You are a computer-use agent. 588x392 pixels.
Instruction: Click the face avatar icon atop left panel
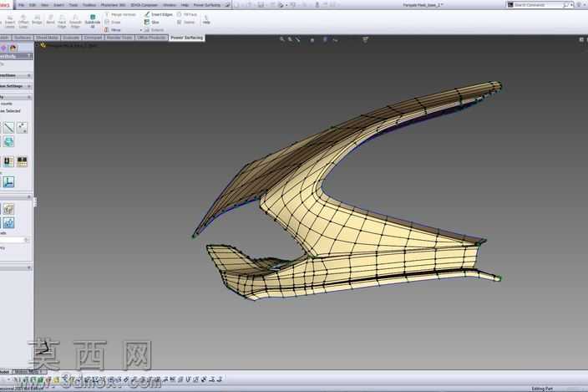coord(13,48)
